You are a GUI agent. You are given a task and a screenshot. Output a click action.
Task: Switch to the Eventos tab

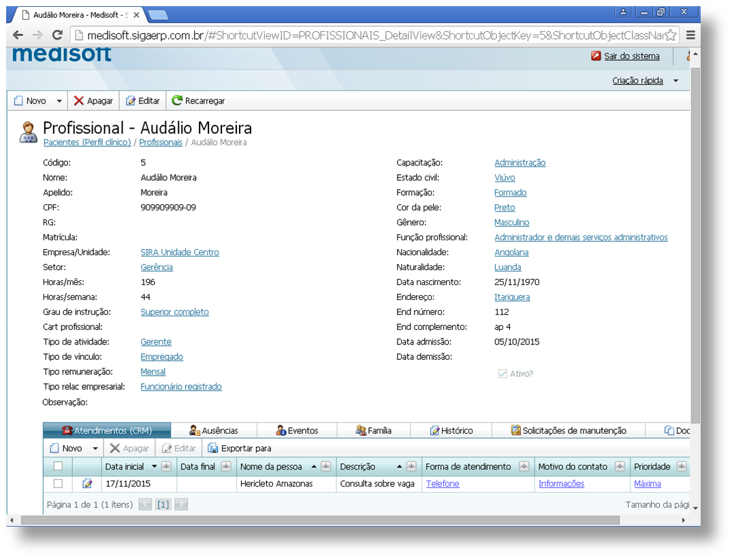[298, 431]
